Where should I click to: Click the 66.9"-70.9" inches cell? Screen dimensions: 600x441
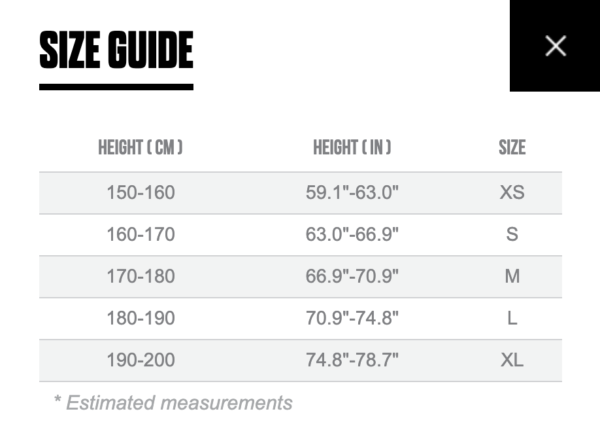(352, 276)
